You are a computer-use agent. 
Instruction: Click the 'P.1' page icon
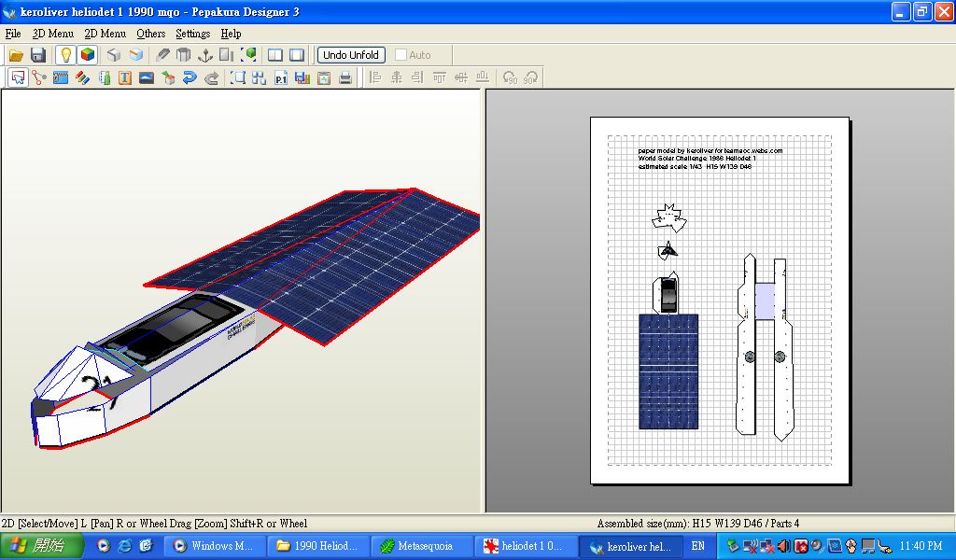(281, 78)
